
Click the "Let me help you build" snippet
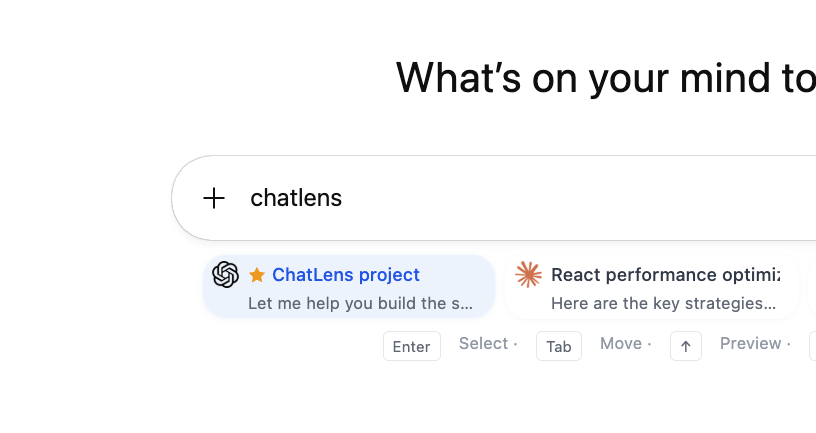pos(360,303)
